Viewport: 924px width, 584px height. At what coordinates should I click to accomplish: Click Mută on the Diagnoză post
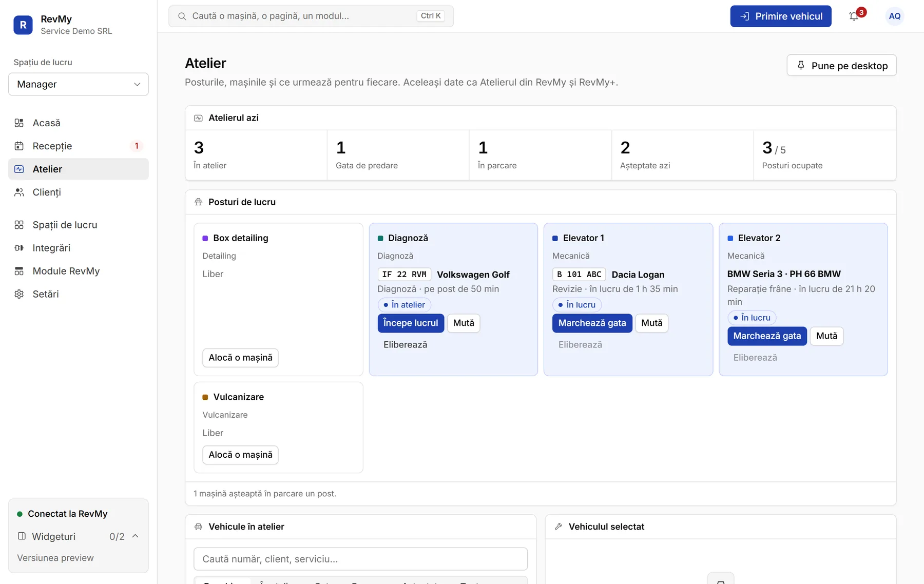[x=464, y=323]
